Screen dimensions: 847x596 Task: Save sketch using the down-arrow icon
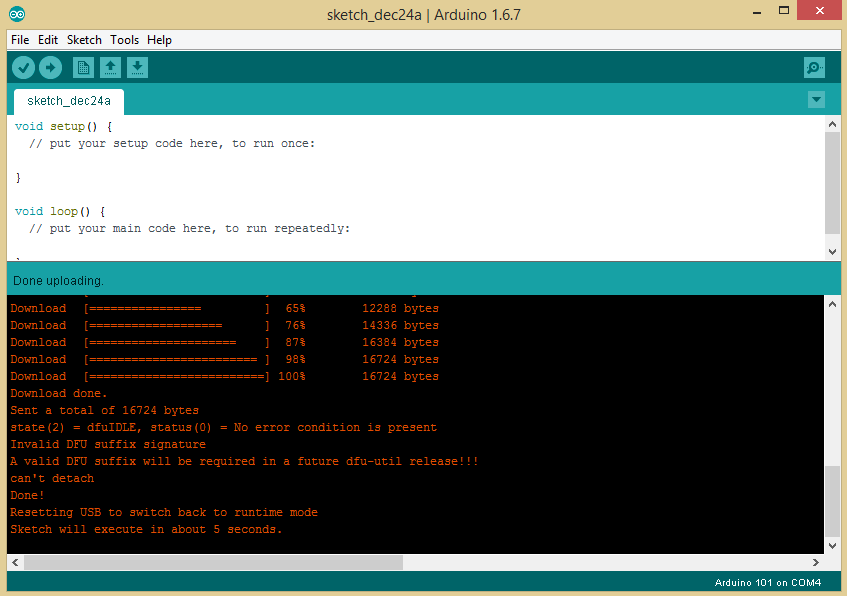(x=137, y=68)
